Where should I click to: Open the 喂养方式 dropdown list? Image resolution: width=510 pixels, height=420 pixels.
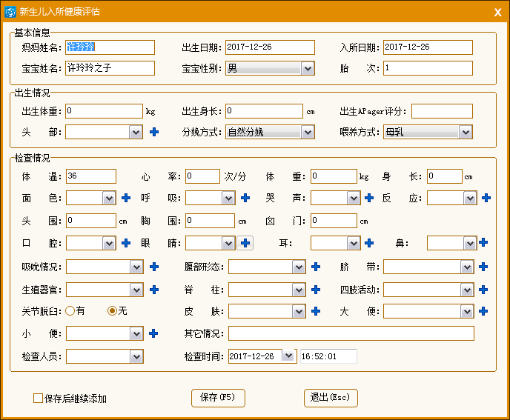pos(466,132)
